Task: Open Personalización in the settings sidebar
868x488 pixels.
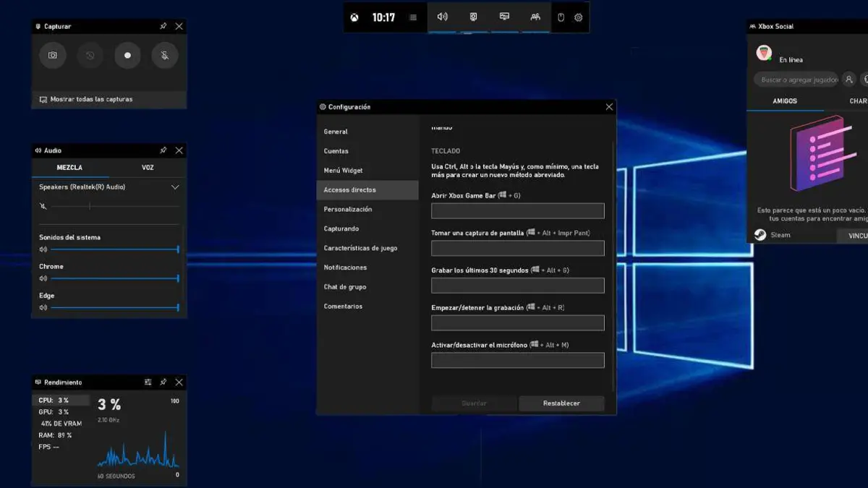Action: click(348, 210)
